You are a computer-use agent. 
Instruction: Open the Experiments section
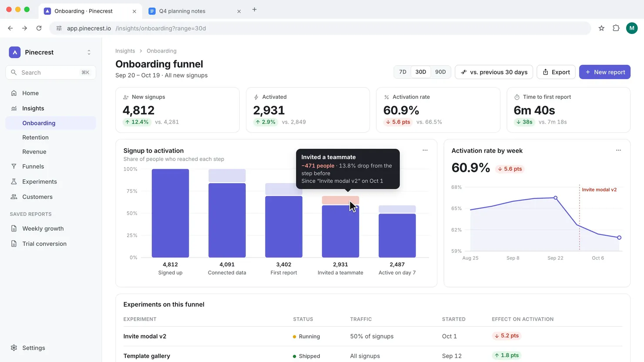[x=51, y=182]
